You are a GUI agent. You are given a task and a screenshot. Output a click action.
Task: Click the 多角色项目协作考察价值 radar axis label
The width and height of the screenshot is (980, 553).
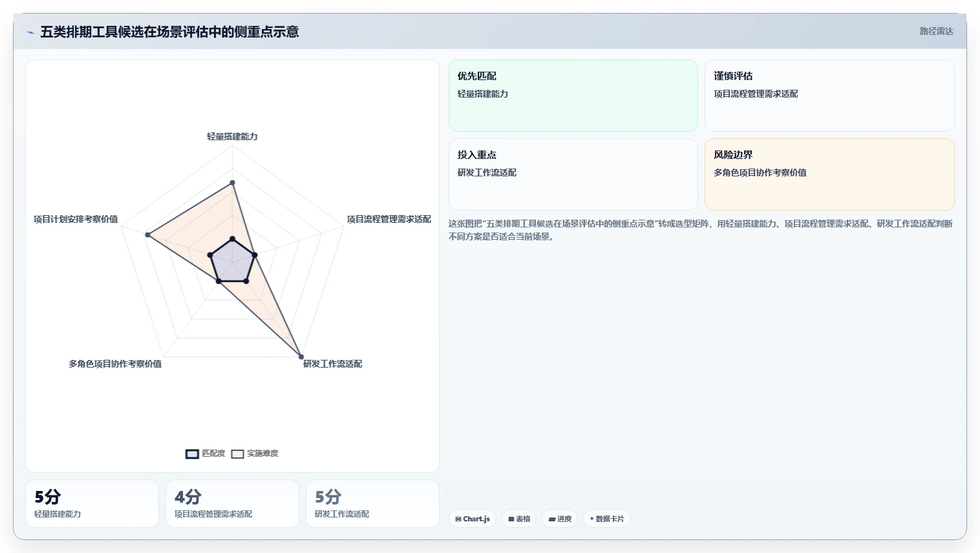click(x=115, y=364)
